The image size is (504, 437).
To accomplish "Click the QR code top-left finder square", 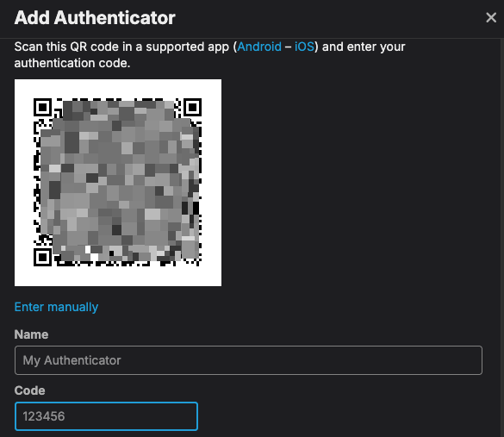I will [x=43, y=108].
